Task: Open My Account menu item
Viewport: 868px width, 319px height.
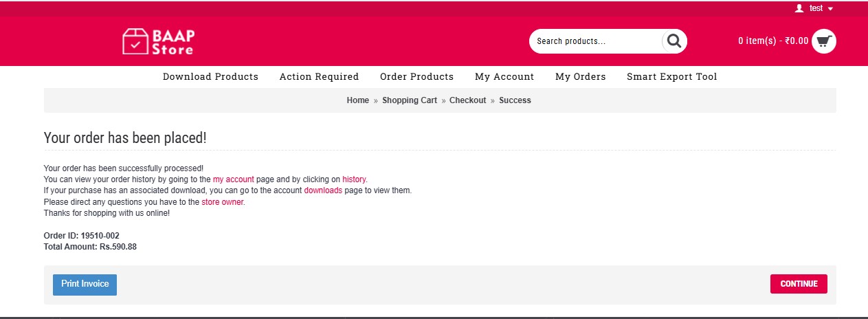Action: (504, 76)
